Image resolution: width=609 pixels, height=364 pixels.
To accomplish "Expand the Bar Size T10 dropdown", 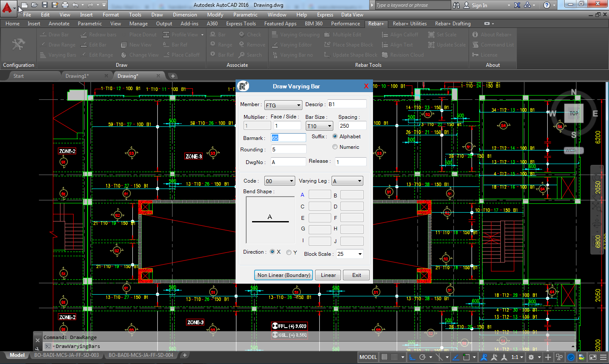I will click(319, 126).
